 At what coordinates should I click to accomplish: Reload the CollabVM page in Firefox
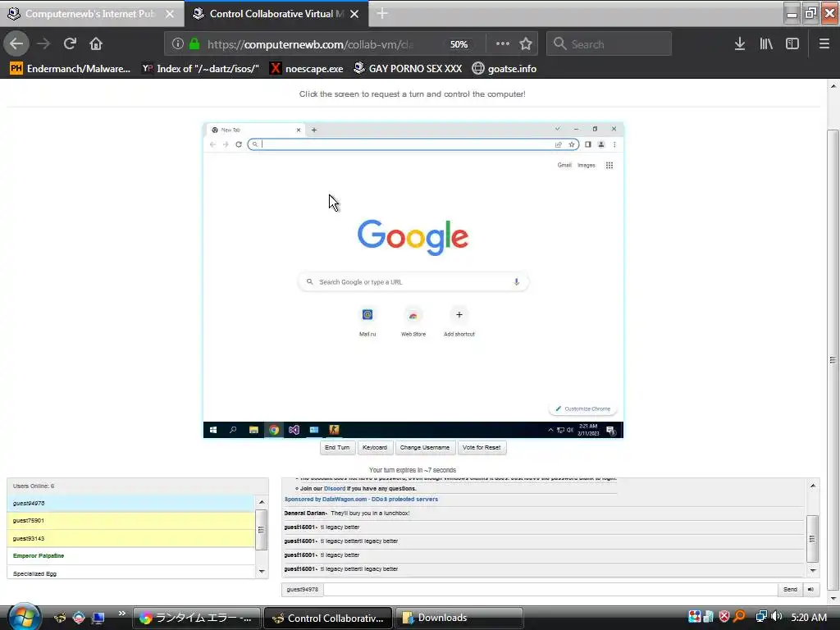(x=70, y=44)
